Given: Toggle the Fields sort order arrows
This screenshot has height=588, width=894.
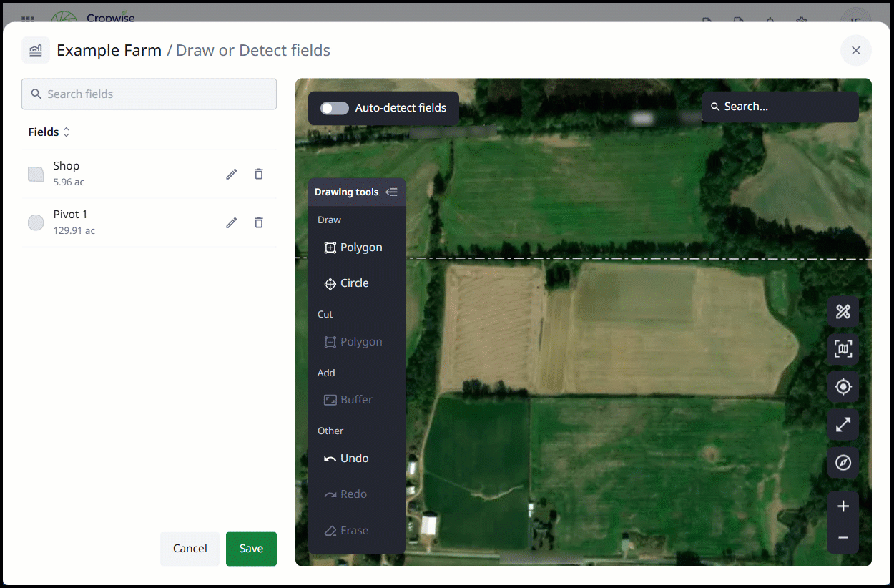Looking at the screenshot, I should 65,132.
